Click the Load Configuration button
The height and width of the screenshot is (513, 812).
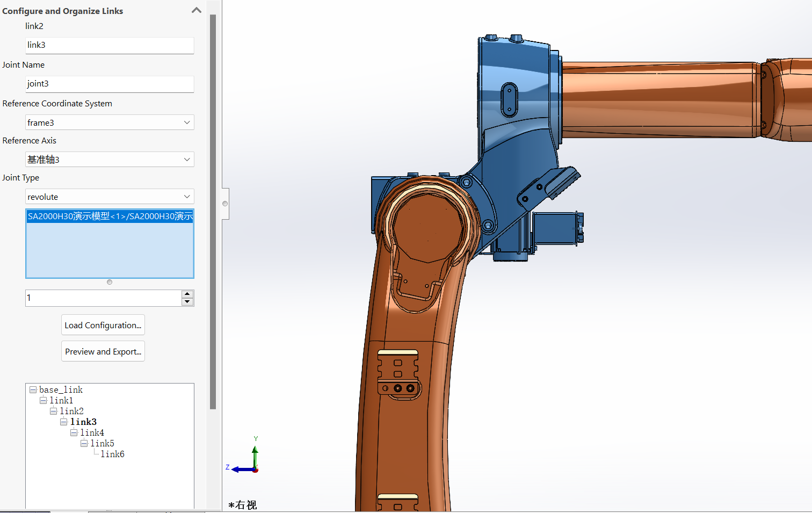point(103,325)
